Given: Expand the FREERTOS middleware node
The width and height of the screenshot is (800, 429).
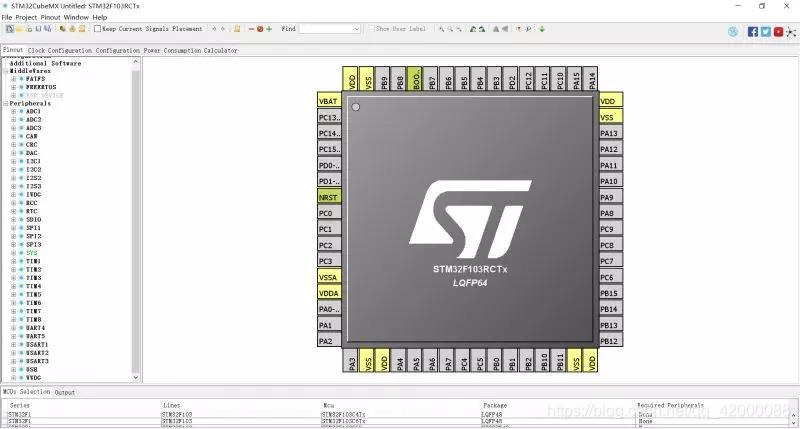Looking at the screenshot, I should (14, 87).
